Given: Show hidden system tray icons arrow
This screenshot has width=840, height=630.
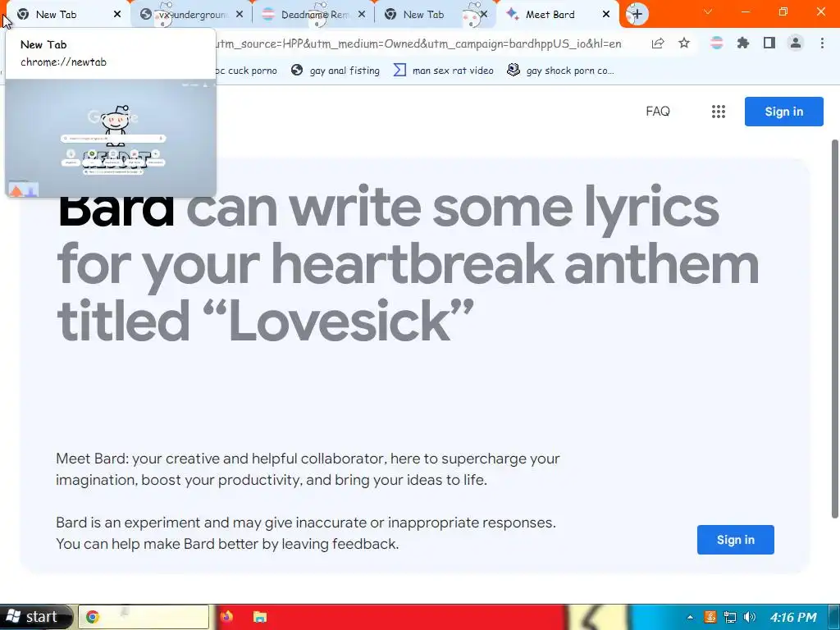Looking at the screenshot, I should click(690, 617).
